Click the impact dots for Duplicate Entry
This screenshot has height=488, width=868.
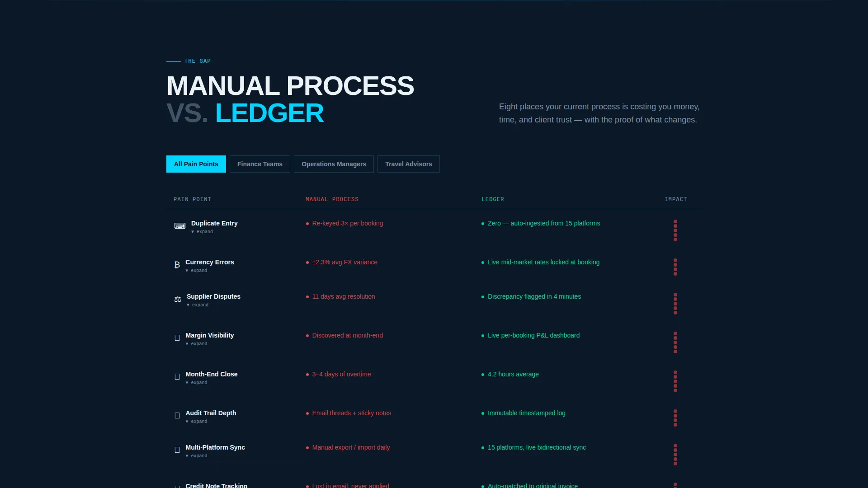coord(675,230)
